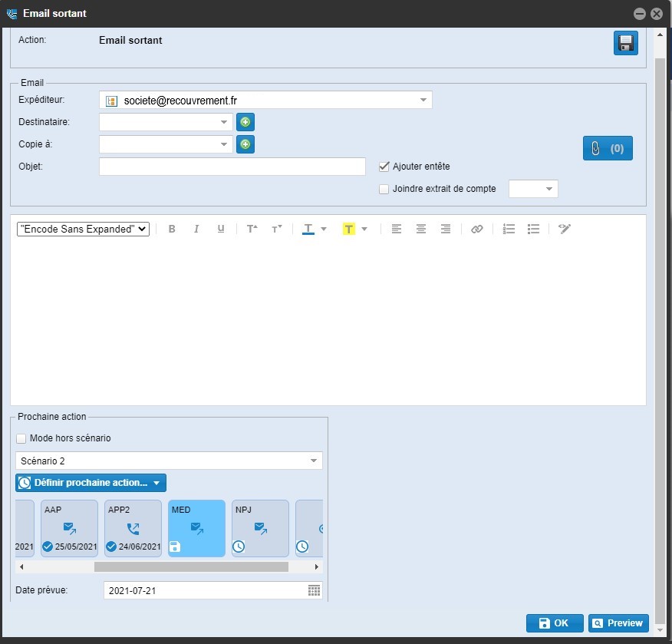Screen dimensions: 672x644
Task: Open attachments via paperclip button
Action: pyautogui.click(x=608, y=149)
